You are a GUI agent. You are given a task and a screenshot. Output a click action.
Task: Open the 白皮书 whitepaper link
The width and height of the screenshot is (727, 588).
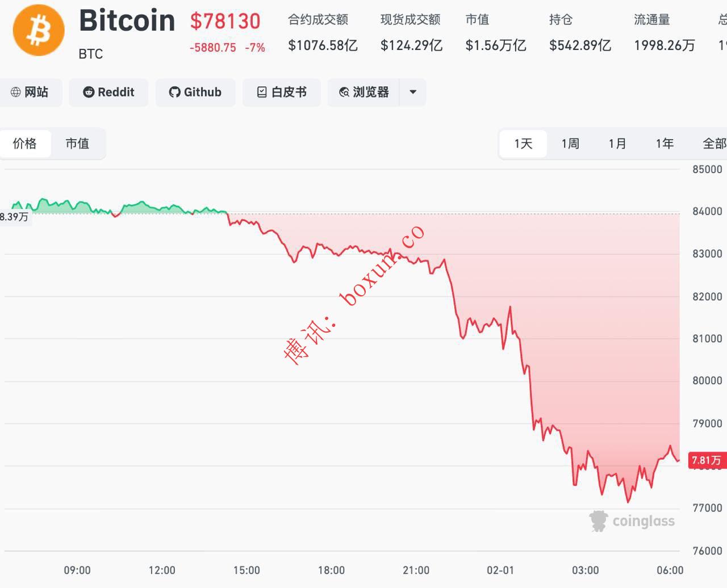[282, 93]
